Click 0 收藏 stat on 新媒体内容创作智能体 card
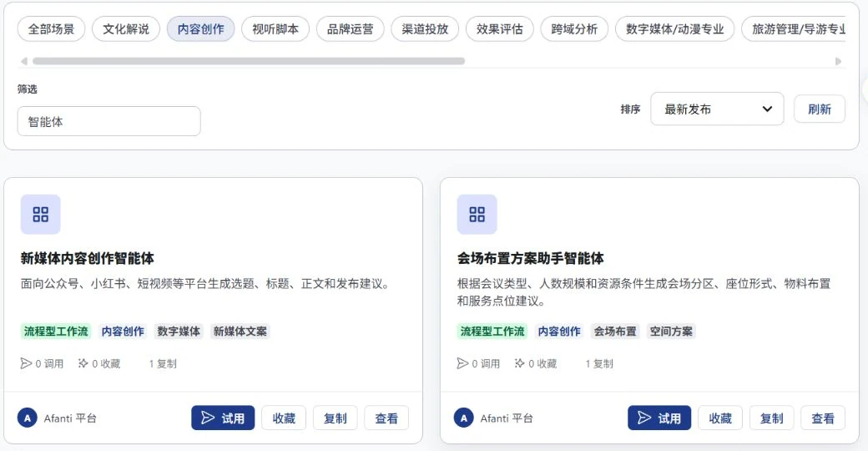The height and width of the screenshot is (451, 868). 99,363
